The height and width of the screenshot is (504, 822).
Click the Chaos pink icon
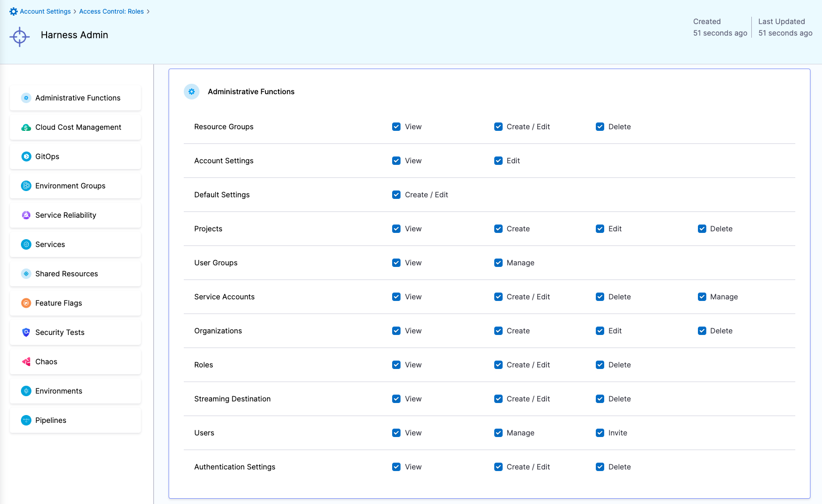pyautogui.click(x=26, y=362)
